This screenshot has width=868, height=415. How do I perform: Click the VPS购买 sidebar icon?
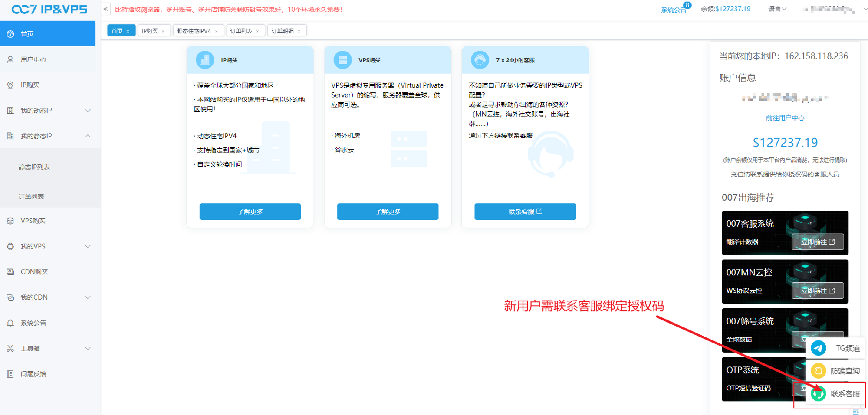pyautogui.click(x=10, y=220)
